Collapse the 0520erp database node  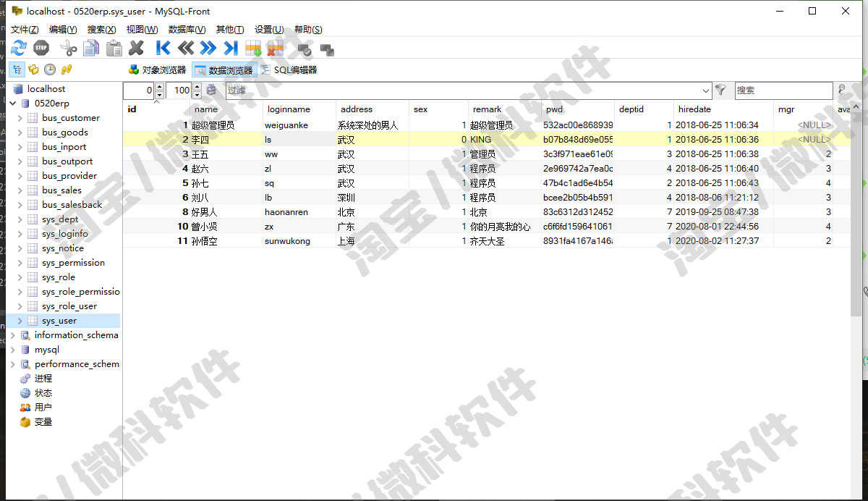coord(13,104)
